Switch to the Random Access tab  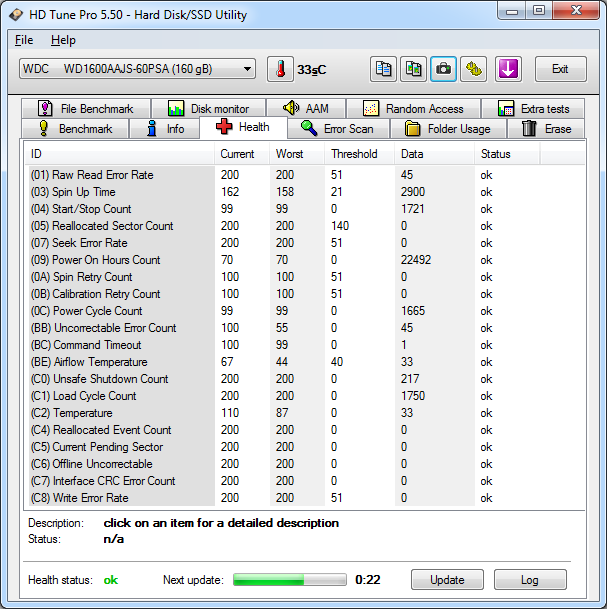point(413,108)
